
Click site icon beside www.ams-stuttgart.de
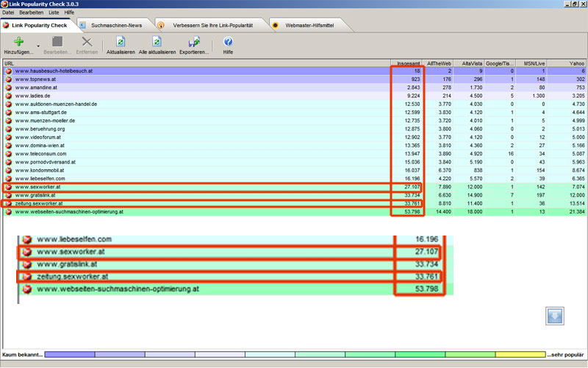(8, 113)
